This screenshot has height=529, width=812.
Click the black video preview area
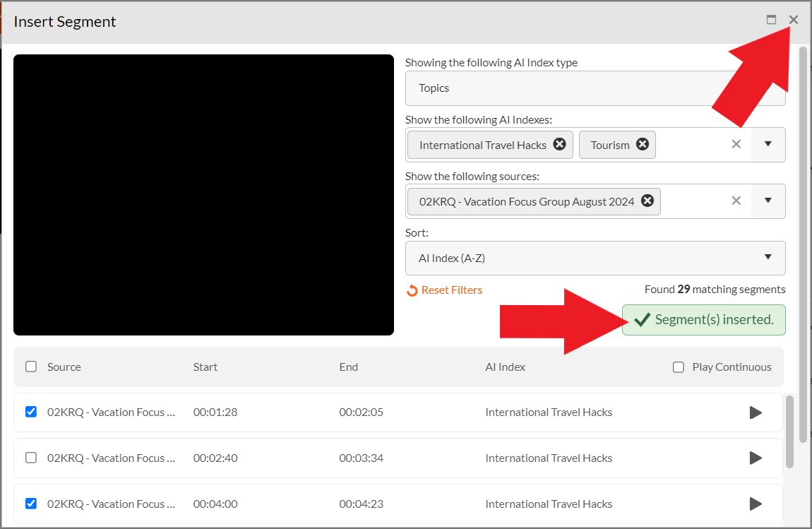[x=203, y=195]
